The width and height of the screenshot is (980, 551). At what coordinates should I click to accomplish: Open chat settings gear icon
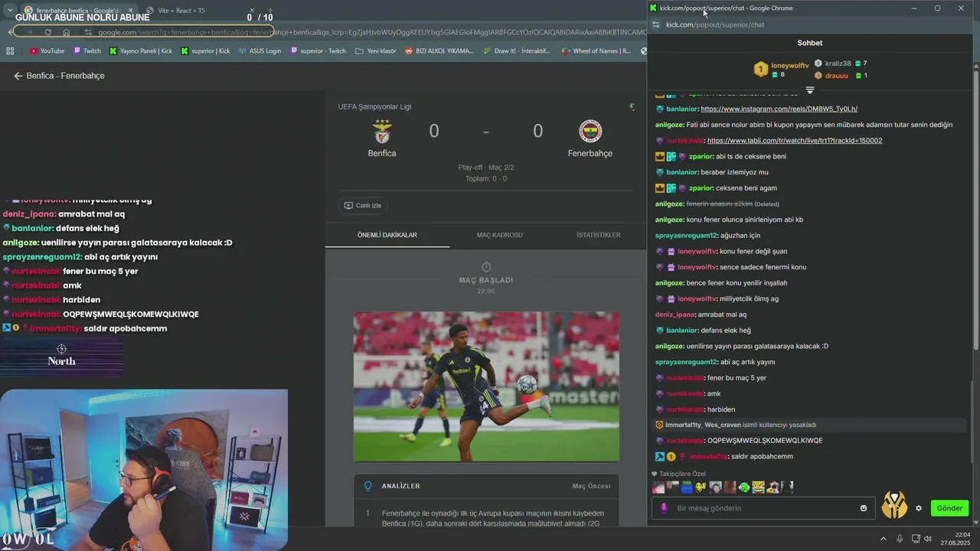[x=919, y=508]
